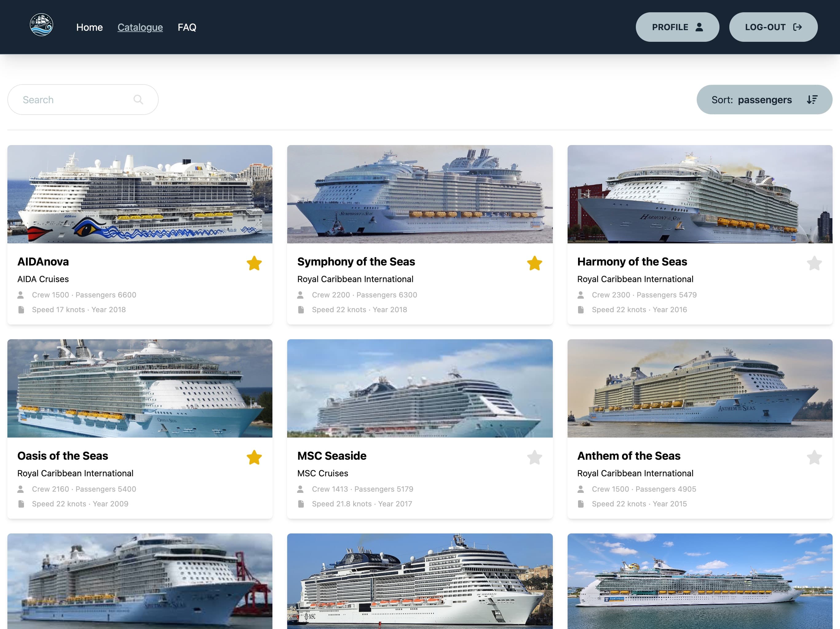The height and width of the screenshot is (629, 840).
Task: Open the Catalogue nav link
Action: (x=140, y=27)
